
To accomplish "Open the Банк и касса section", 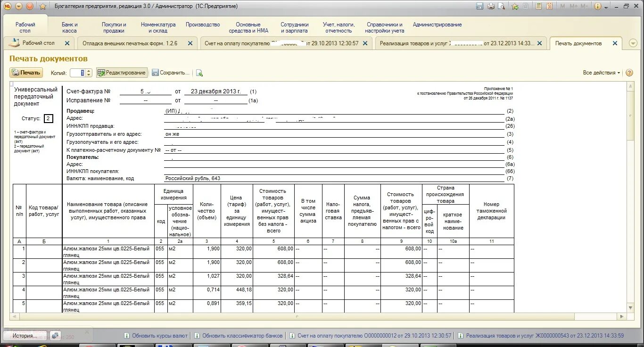I will [x=70, y=27].
